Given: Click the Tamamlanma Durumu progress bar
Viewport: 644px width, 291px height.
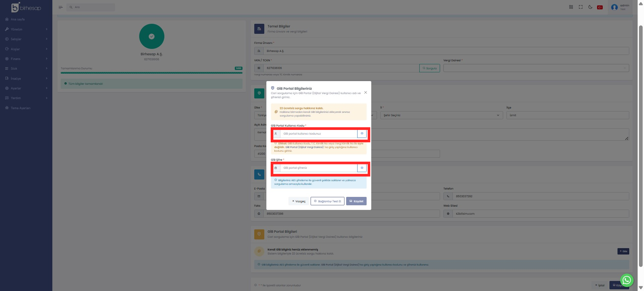Looking at the screenshot, I should point(152,73).
